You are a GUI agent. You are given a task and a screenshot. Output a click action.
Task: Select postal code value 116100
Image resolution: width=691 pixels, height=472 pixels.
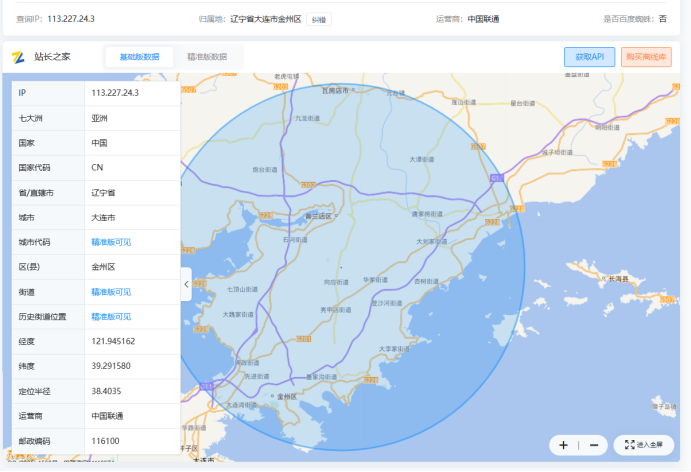[105, 441]
